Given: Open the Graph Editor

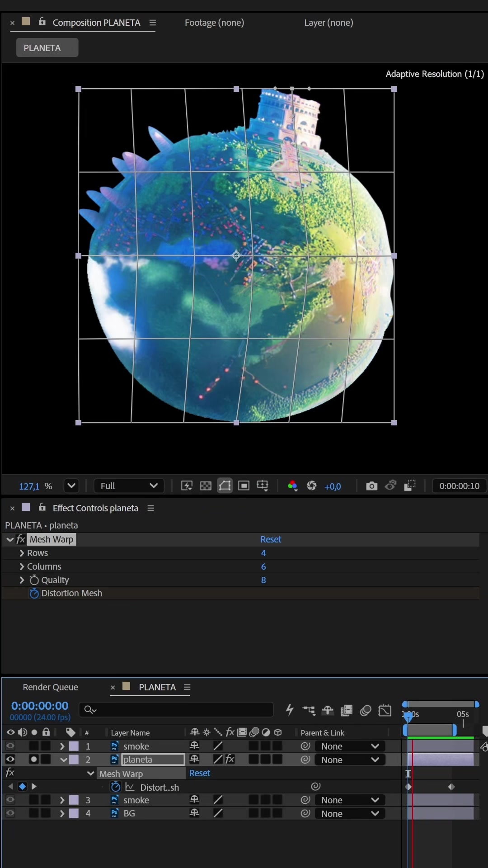Looking at the screenshot, I should [385, 710].
